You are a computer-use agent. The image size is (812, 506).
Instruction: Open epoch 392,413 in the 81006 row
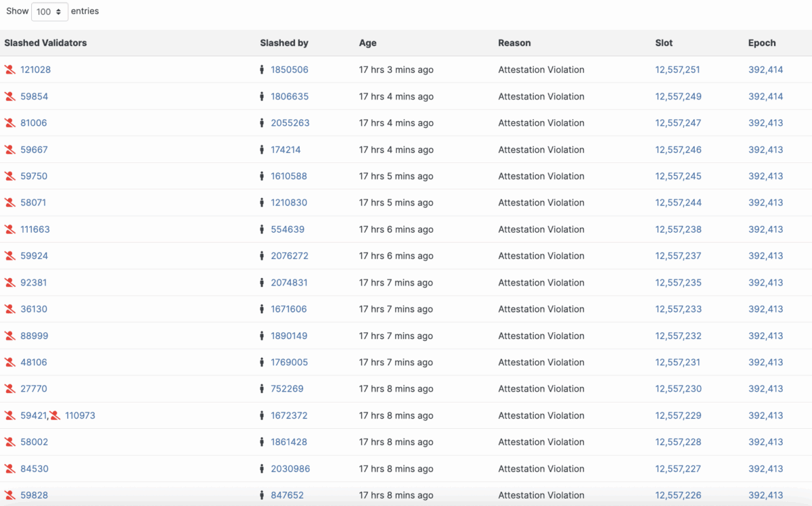(765, 123)
